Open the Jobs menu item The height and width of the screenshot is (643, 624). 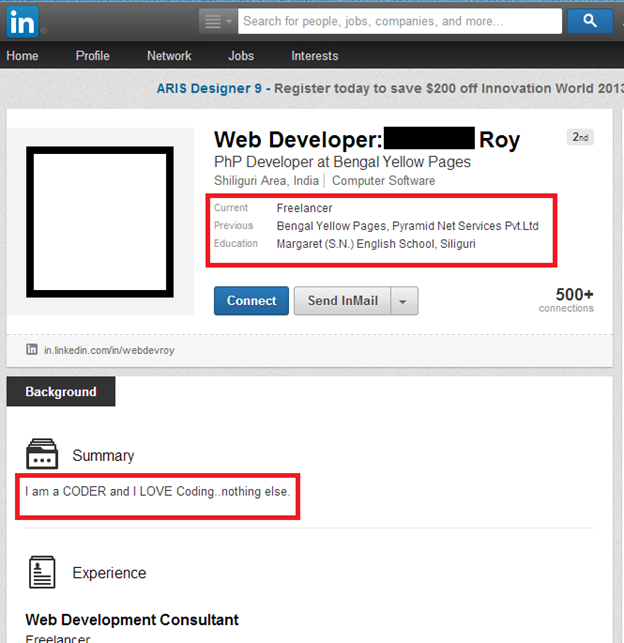[x=241, y=56]
